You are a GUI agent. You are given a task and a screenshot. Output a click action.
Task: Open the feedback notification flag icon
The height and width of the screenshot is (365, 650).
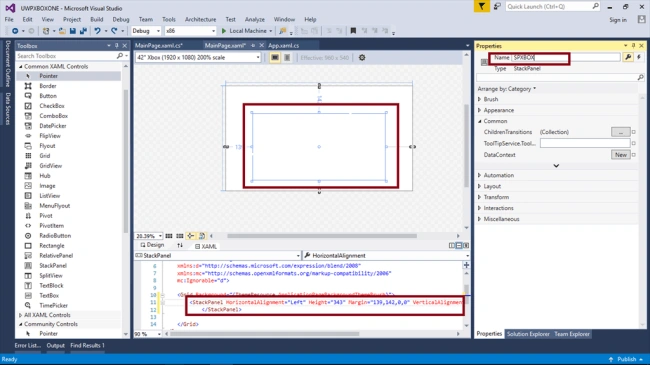[x=482, y=6]
